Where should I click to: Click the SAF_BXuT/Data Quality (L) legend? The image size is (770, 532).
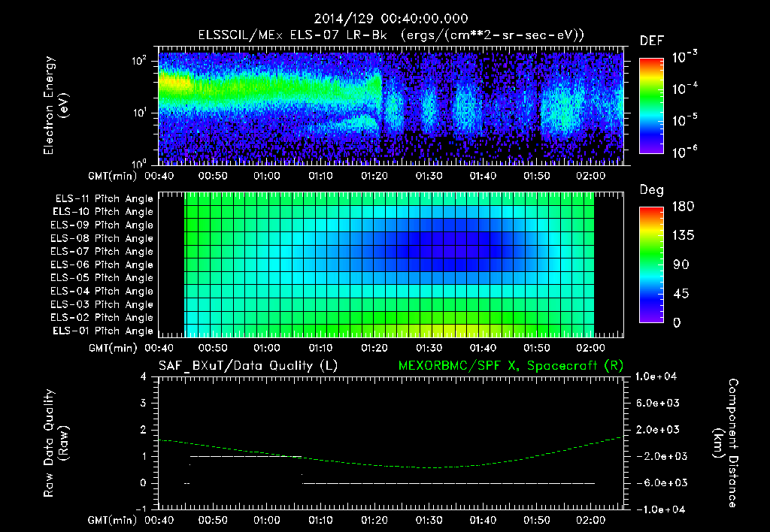248,366
